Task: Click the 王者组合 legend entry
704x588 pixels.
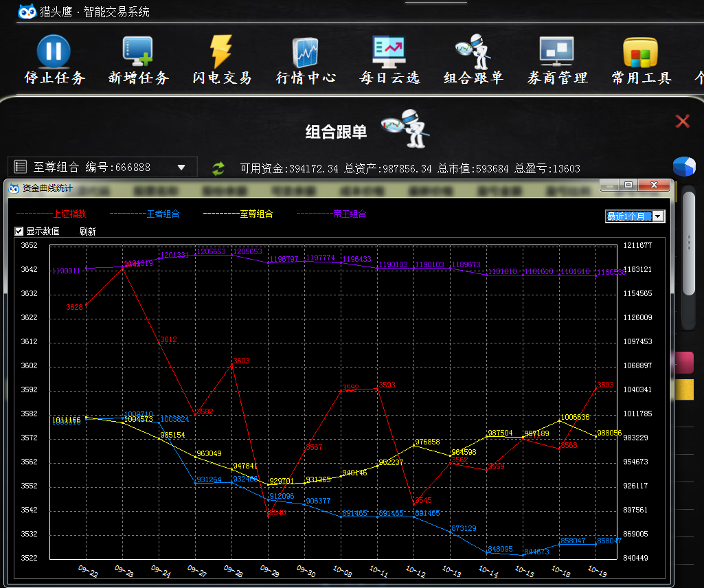Action: (163, 214)
